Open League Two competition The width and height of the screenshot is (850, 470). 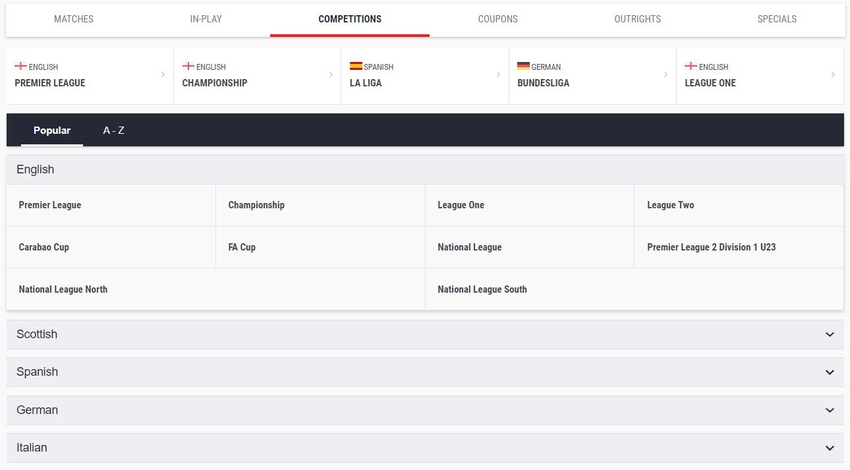pyautogui.click(x=739, y=205)
